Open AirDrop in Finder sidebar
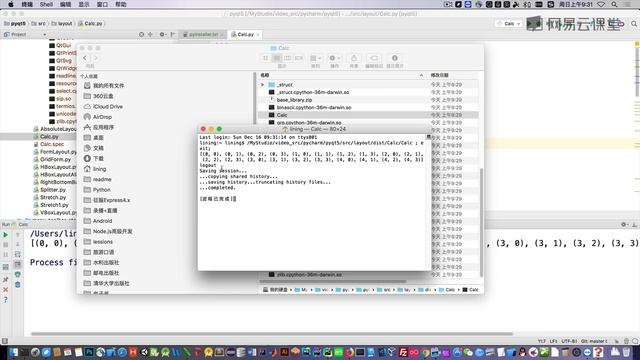This screenshot has height=360, width=640. (98, 117)
